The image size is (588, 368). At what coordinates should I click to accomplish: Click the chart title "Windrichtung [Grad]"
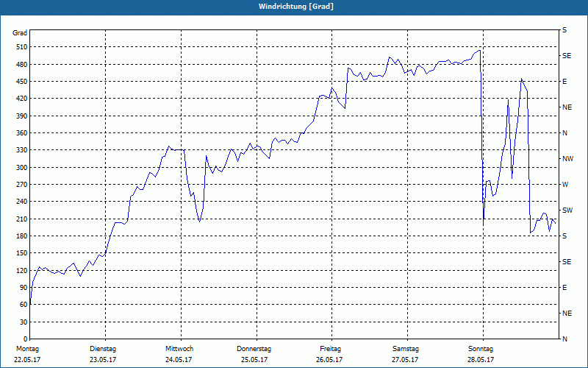[296, 7]
